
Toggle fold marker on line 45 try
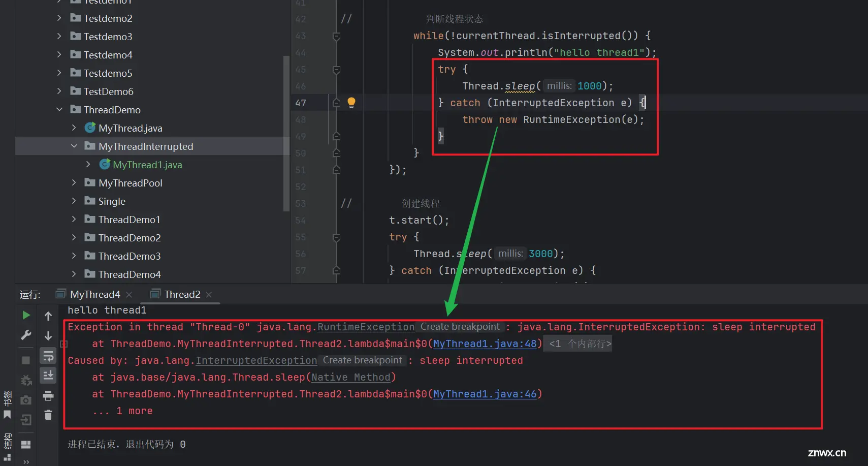click(x=336, y=70)
